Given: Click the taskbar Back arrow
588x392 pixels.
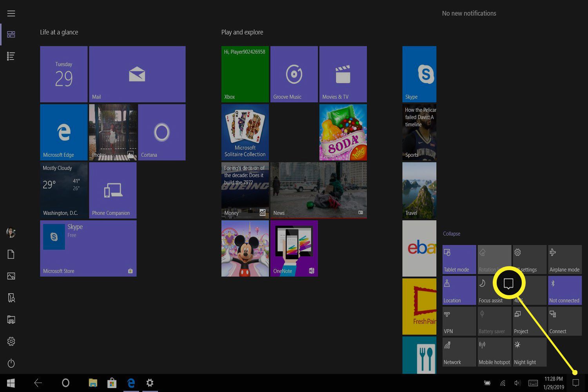Looking at the screenshot, I should [38, 383].
